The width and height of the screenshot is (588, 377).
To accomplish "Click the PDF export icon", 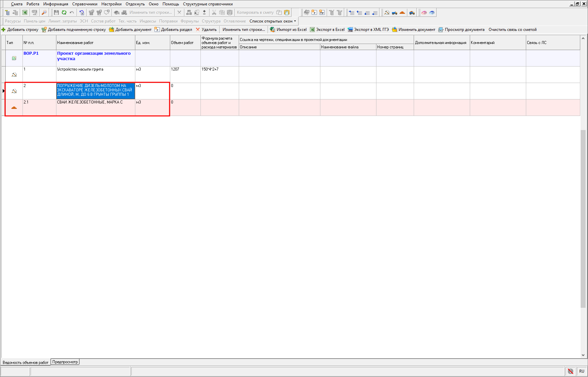I will coord(34,12).
